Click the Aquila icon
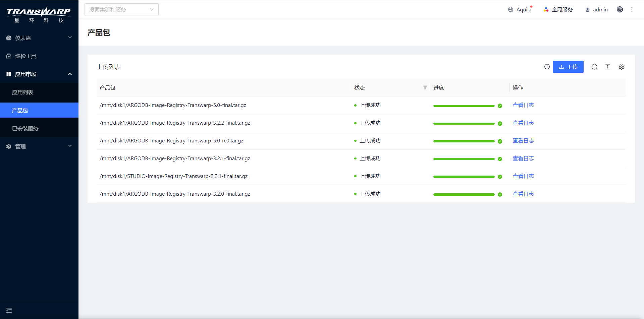The image size is (644, 319). coord(511,9)
